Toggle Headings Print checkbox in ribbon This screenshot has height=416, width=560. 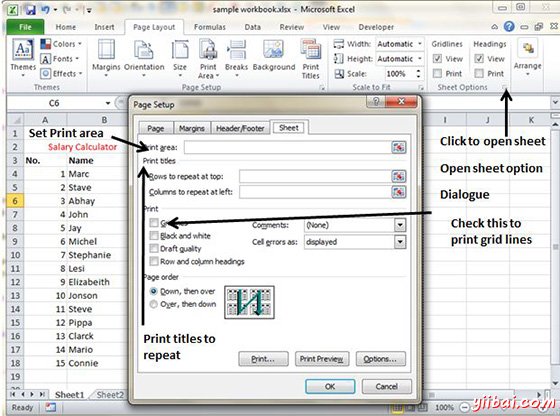coord(479,73)
